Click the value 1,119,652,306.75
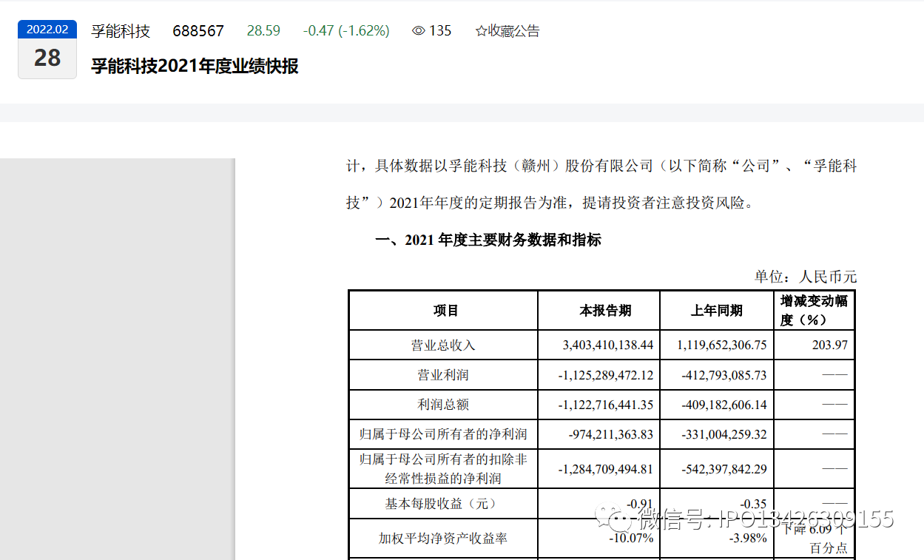 click(x=721, y=345)
